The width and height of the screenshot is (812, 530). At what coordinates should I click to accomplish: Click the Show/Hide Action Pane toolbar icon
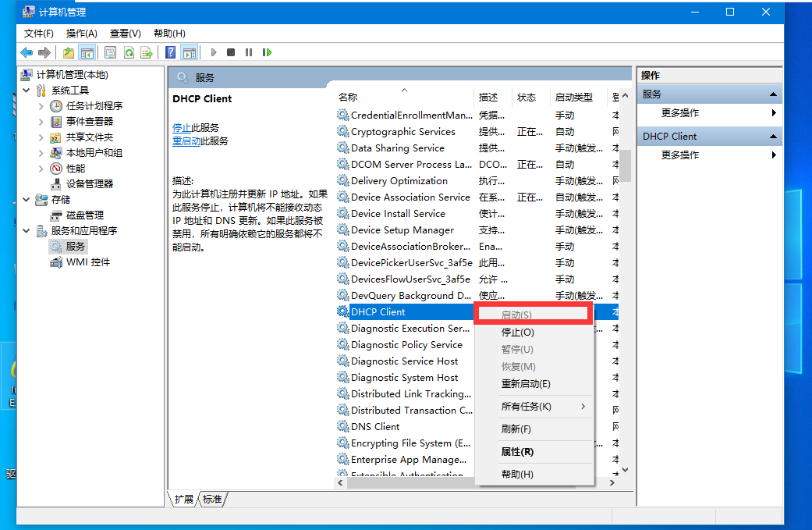[189, 52]
